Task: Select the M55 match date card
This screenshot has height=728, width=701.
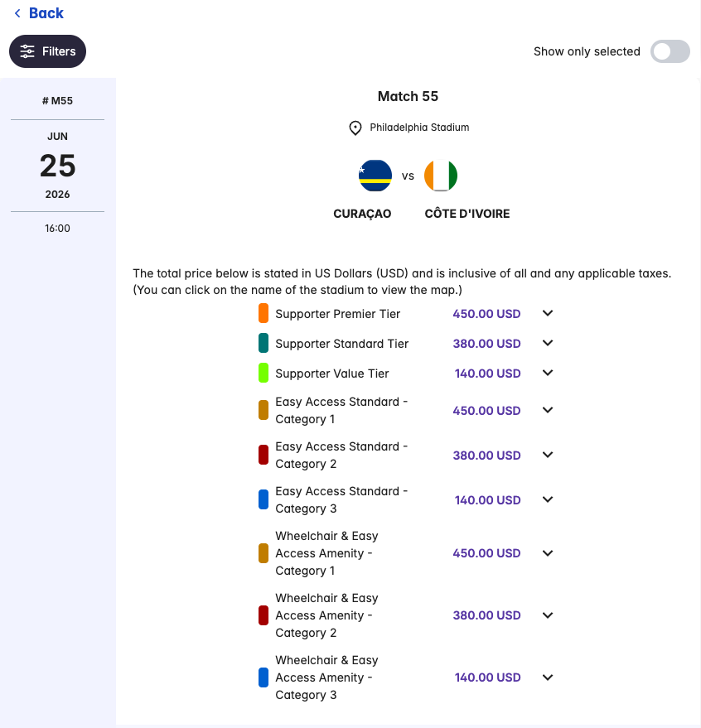Action: pos(57,166)
